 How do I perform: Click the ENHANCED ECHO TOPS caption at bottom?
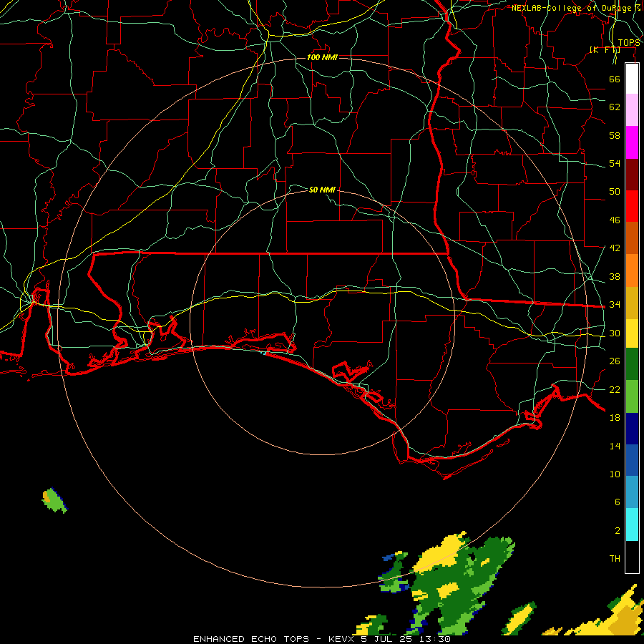pos(321,639)
